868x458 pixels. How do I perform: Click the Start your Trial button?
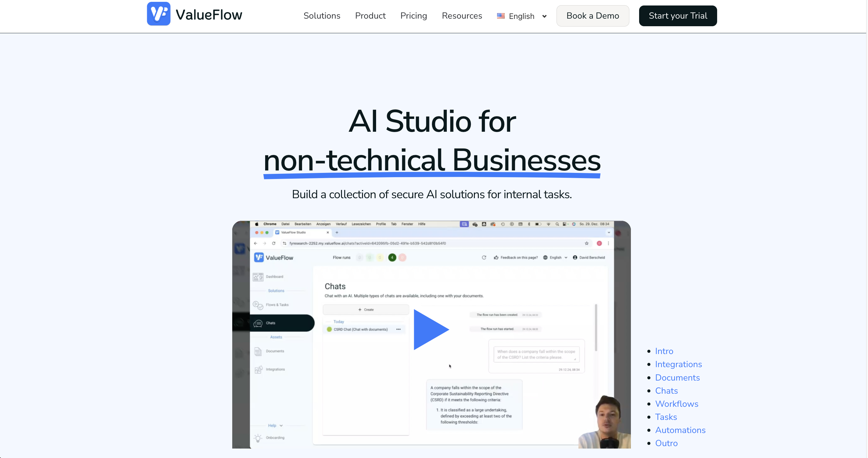[678, 16]
